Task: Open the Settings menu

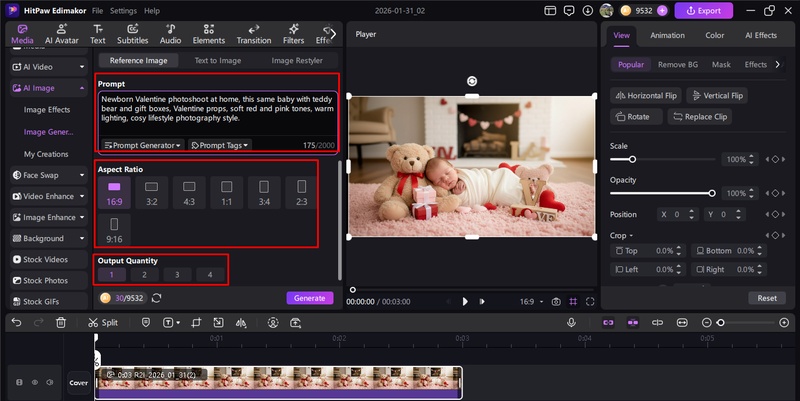Action: click(x=123, y=11)
